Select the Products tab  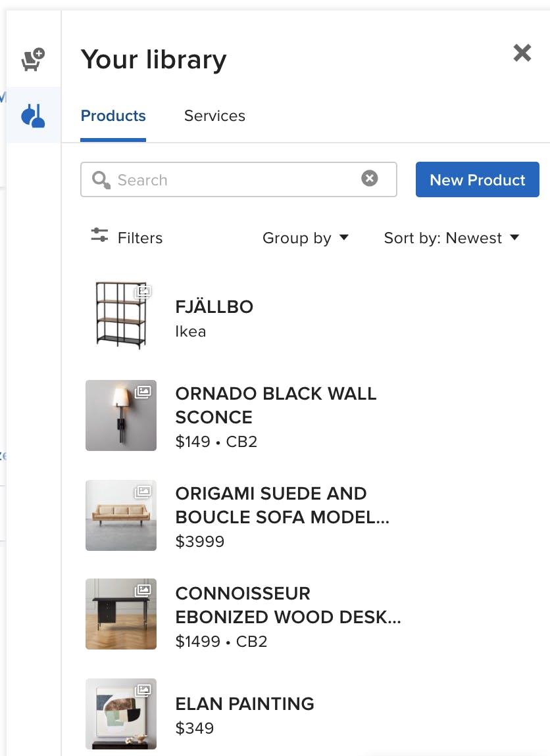(113, 116)
